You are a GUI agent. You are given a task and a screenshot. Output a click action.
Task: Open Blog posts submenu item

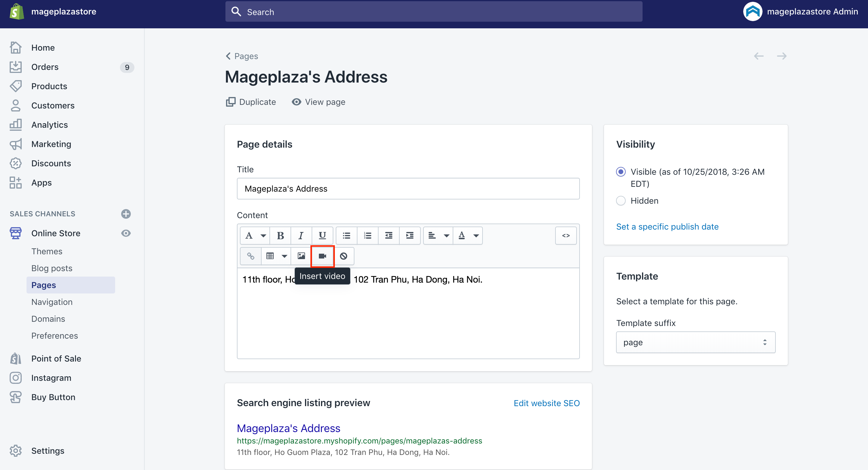click(x=52, y=268)
